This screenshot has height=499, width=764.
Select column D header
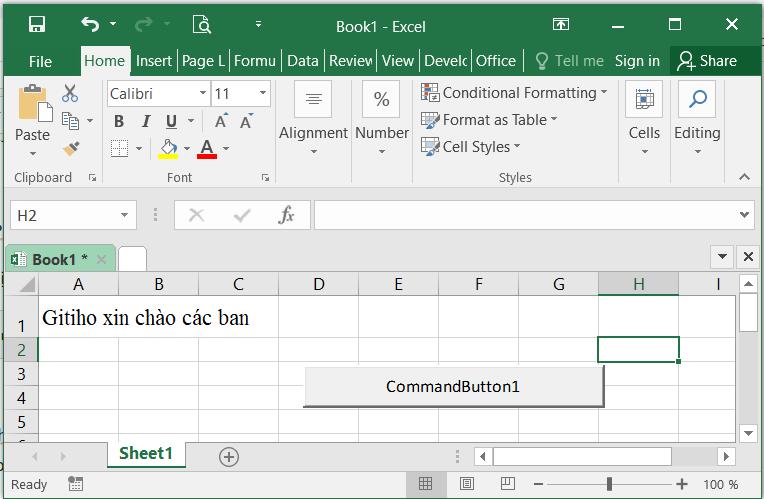pos(319,284)
